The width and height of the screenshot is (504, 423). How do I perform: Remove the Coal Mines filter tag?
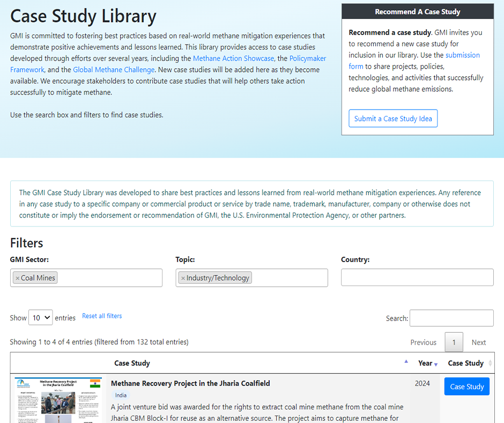pyautogui.click(x=17, y=278)
